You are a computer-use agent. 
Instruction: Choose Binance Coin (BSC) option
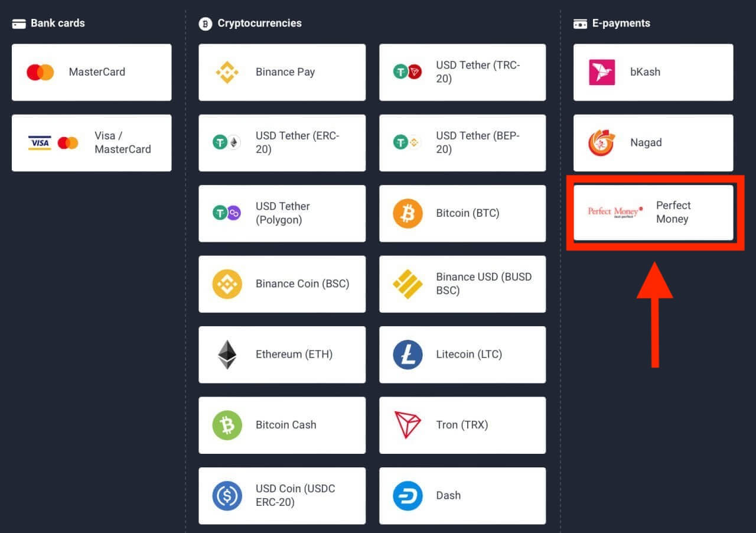coord(282,284)
